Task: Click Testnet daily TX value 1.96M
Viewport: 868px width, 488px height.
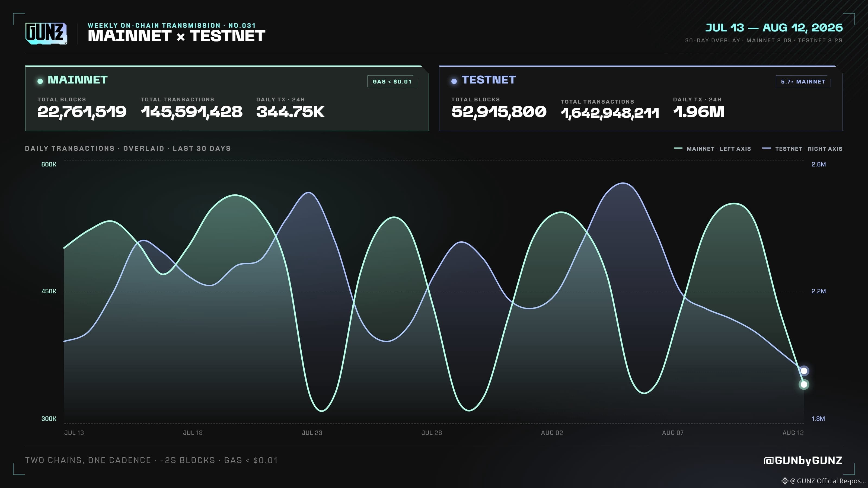Action: [698, 112]
